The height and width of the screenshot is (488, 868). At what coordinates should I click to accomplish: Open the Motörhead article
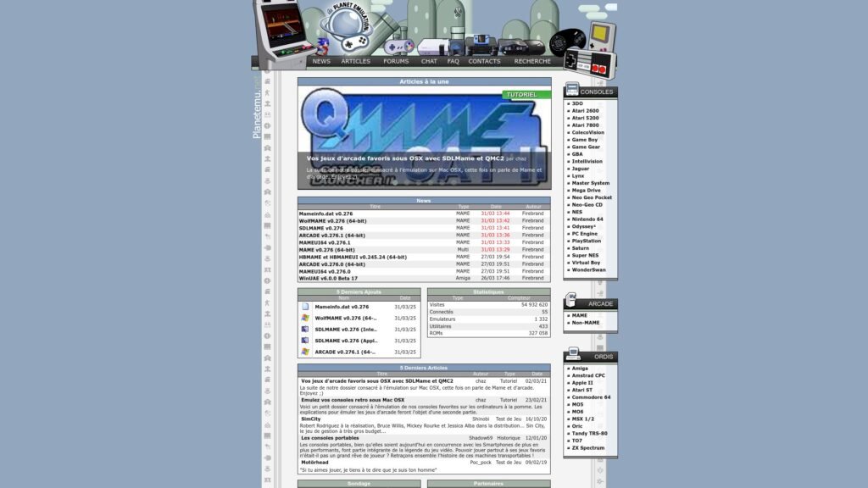pyautogui.click(x=314, y=462)
